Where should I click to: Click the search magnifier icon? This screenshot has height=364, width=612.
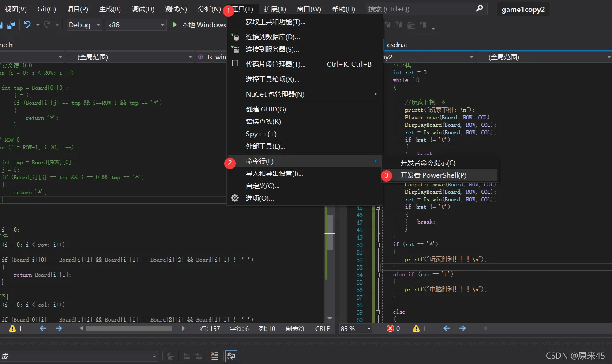[480, 9]
